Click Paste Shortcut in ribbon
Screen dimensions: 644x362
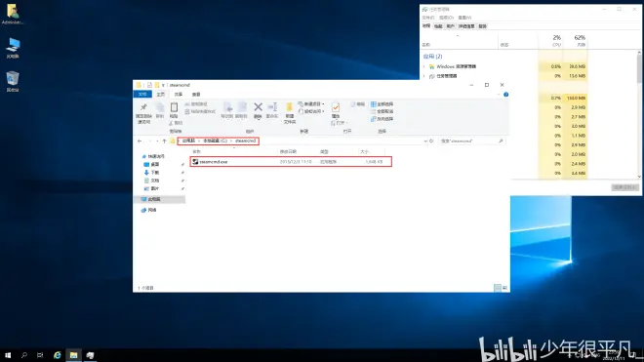pyautogui.click(x=200, y=112)
